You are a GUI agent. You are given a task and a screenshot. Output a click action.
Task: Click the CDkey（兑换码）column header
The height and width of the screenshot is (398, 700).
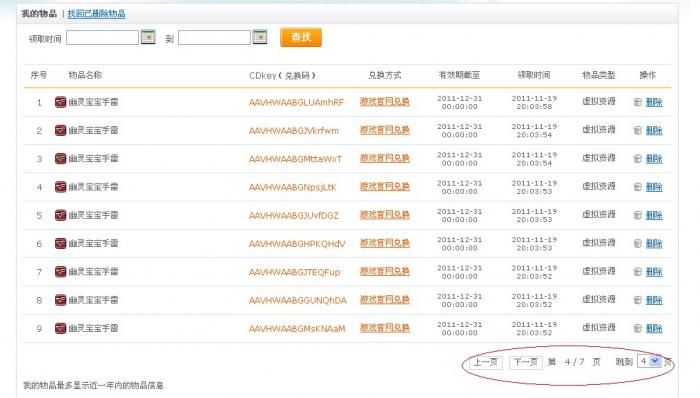(283, 75)
